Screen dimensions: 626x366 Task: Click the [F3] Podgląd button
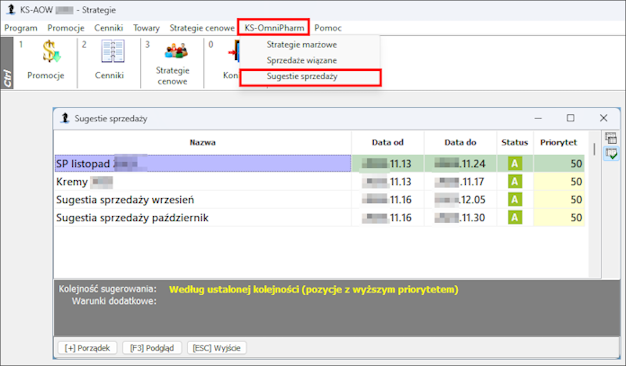tap(152, 348)
